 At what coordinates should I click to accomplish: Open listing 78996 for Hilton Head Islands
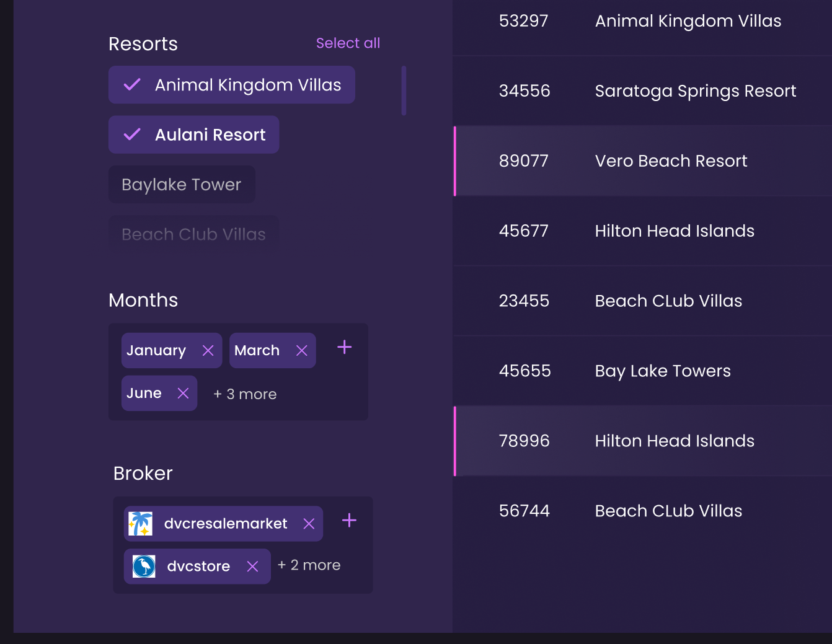tap(642, 441)
